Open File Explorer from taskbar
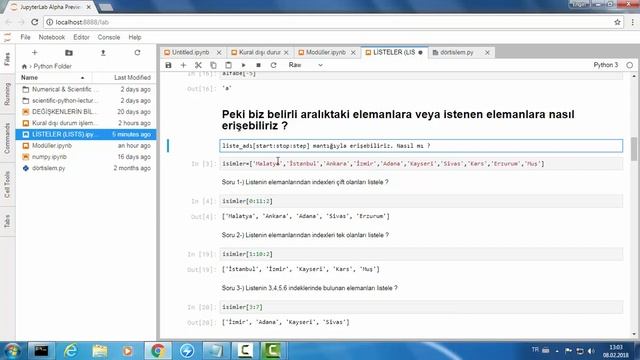The height and width of the screenshot is (360, 640). (x=100, y=351)
